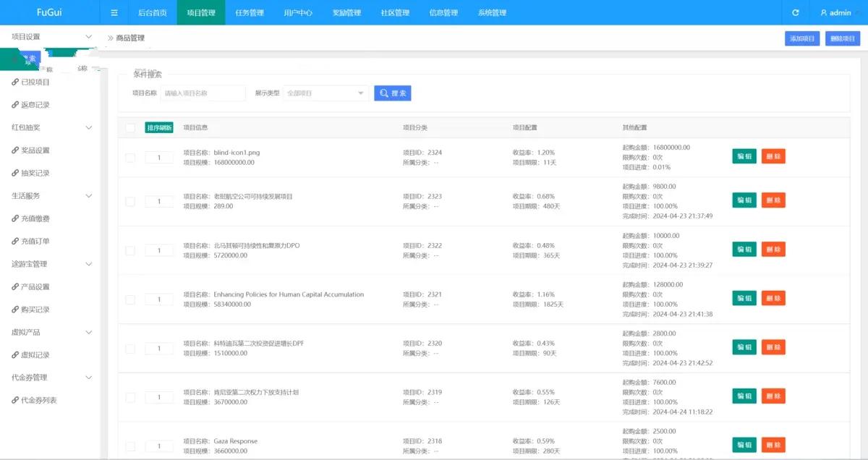
Task: Check the box for 北马其顿 project row
Action: click(130, 250)
